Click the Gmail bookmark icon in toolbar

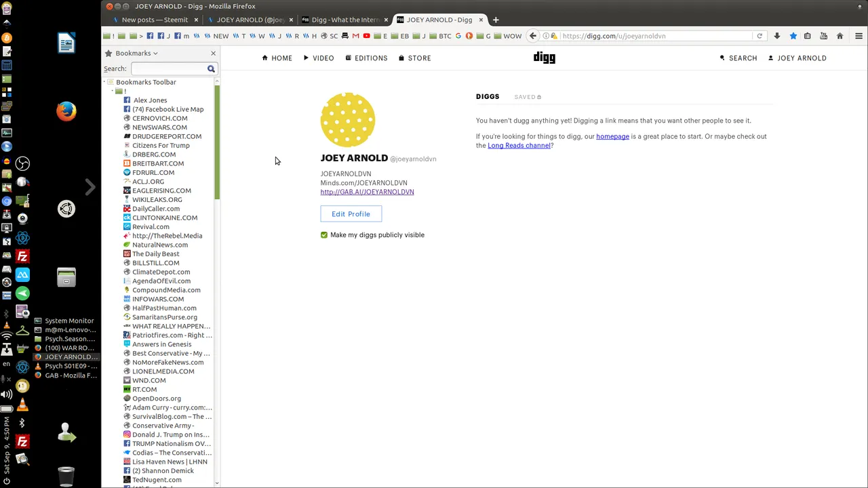355,36
